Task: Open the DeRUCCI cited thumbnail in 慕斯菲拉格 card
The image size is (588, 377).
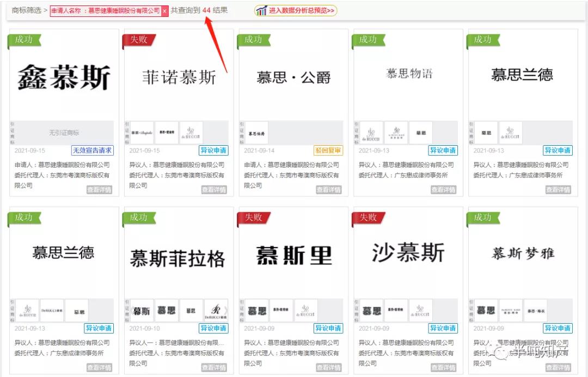Action: [x=216, y=311]
